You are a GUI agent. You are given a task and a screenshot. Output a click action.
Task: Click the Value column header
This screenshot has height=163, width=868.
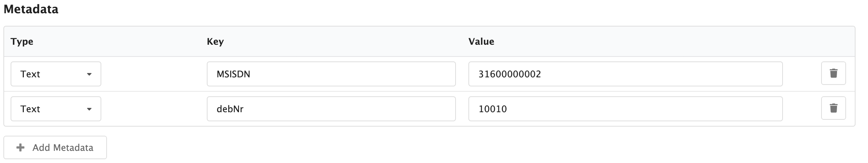[481, 41]
